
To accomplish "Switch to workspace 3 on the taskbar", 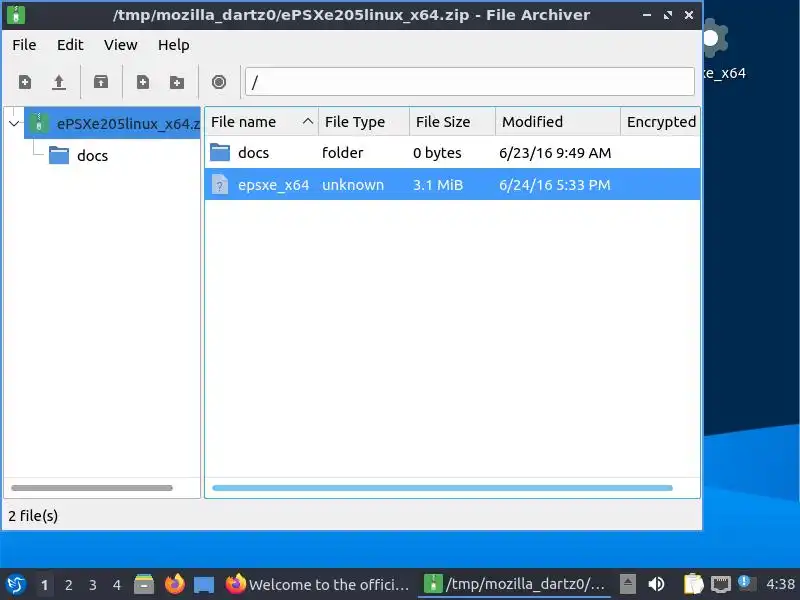I will pyautogui.click(x=92, y=585).
